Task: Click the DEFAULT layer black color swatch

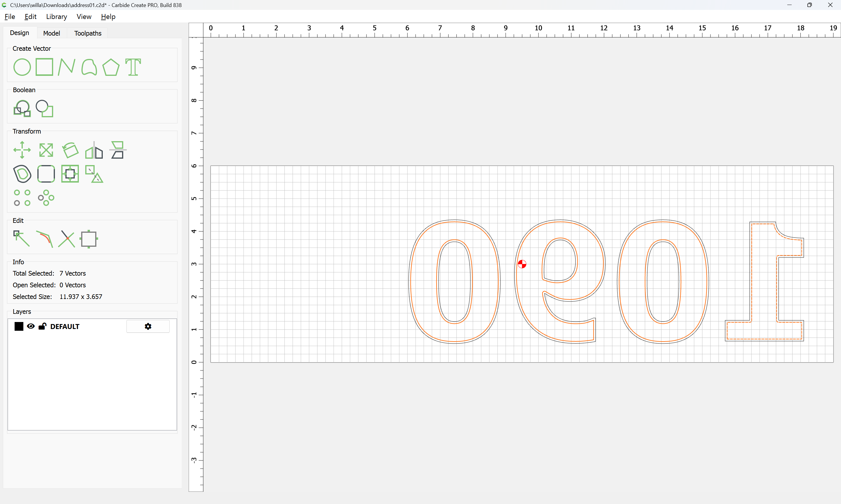Action: (19, 326)
